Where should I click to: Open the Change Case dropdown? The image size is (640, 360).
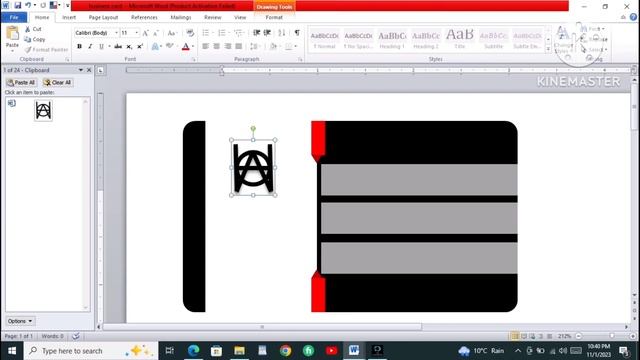pyautogui.click(x=172, y=33)
